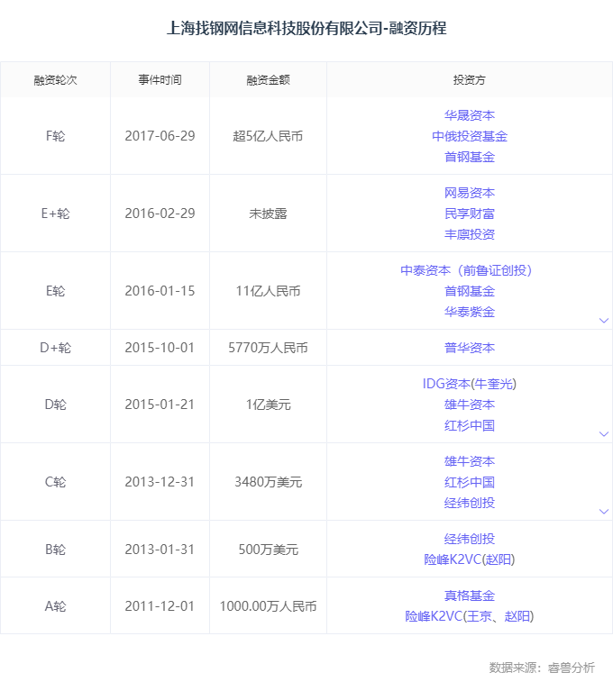
Task: Open 普华资本 investor link
Action: pos(469,348)
